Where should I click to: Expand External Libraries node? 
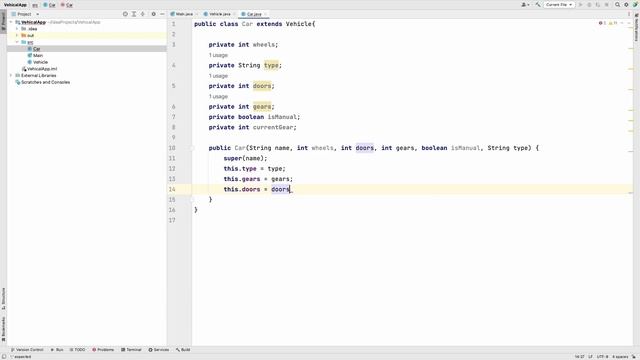click(11, 76)
